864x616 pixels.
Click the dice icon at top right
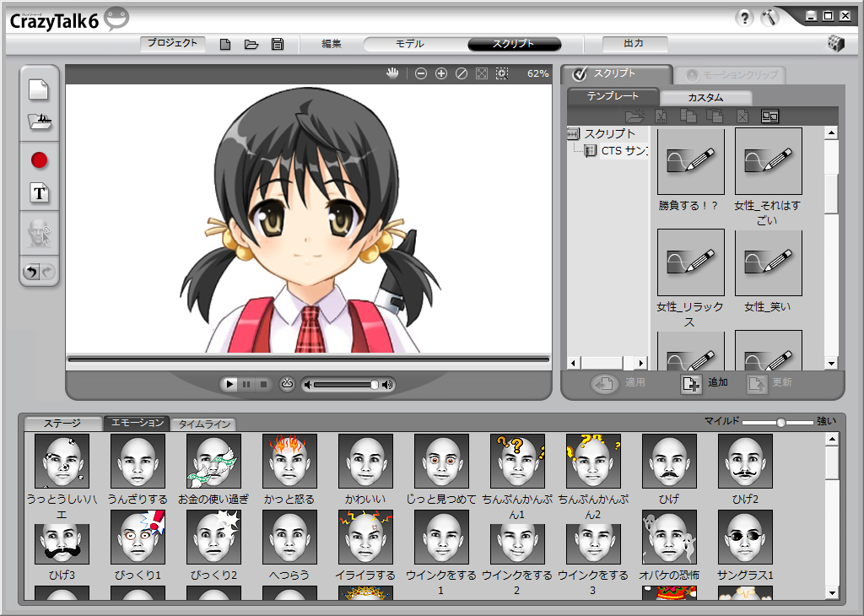836,44
